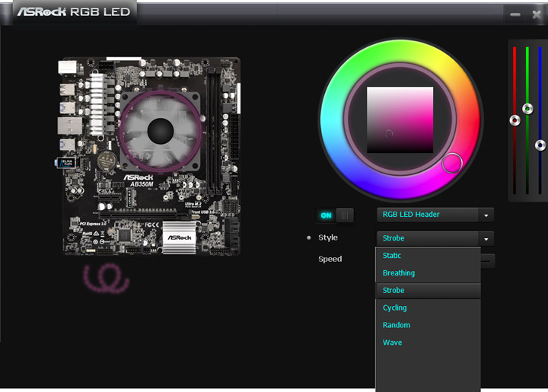The width and height of the screenshot is (548, 392).
Task: Minimize the ASRock RGB LED window
Action: point(515,14)
